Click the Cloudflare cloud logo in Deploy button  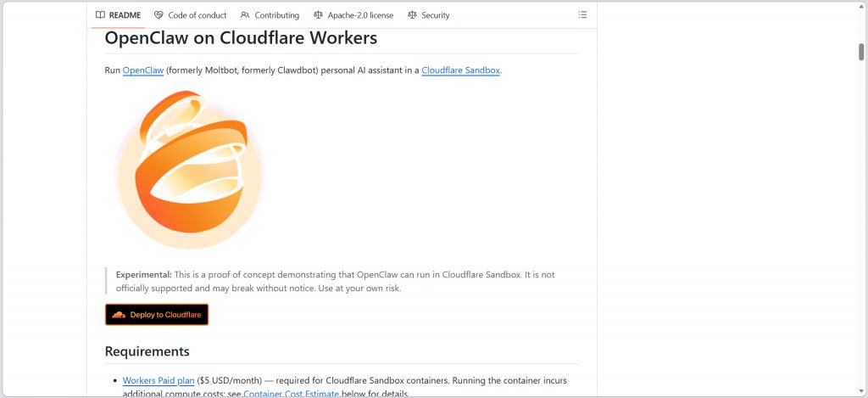[119, 315]
